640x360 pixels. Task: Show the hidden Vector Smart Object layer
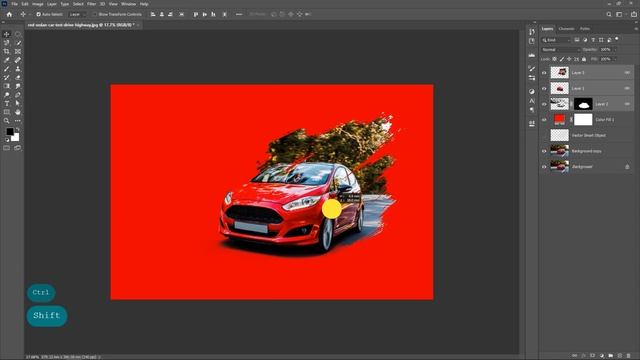[x=544, y=135]
